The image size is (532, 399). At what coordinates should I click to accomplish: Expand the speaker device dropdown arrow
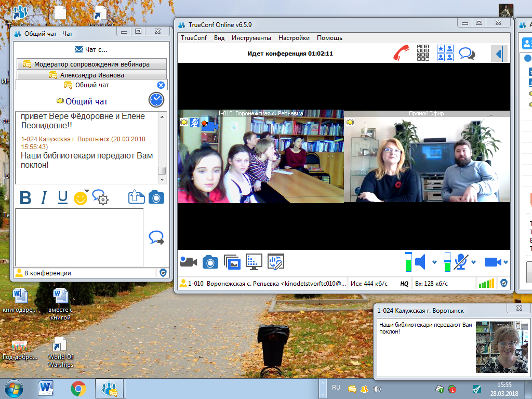tap(435, 262)
